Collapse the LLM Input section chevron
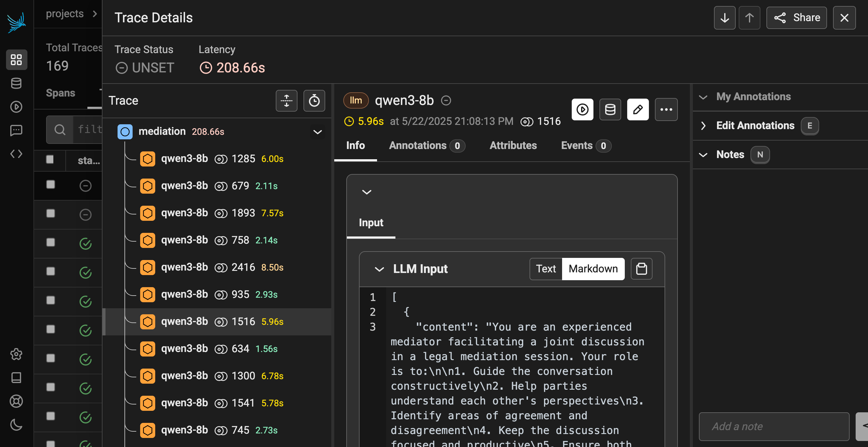Screen dimensions: 868x447 pyautogui.click(x=379, y=269)
